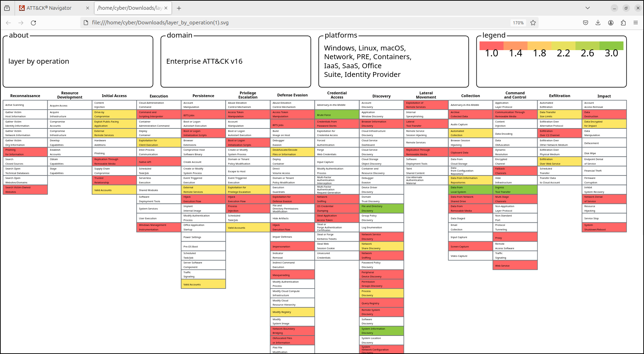644x354 pixels.
Task: Open the hamburger application menu
Action: click(x=636, y=23)
